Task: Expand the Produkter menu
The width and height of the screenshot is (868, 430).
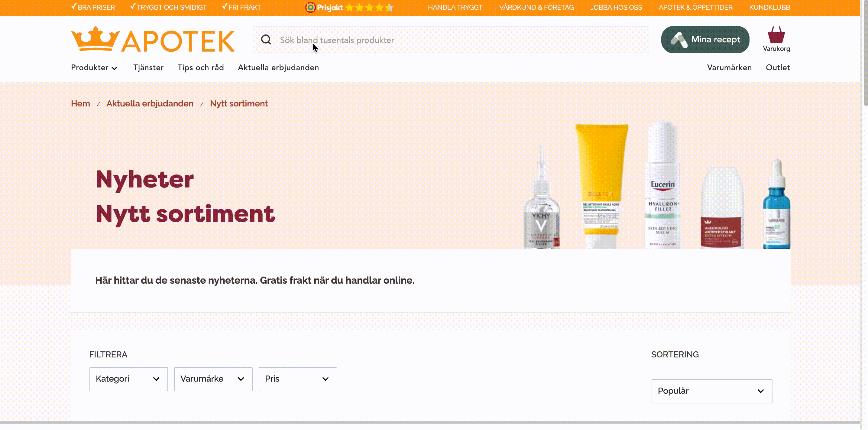Action: coord(94,67)
